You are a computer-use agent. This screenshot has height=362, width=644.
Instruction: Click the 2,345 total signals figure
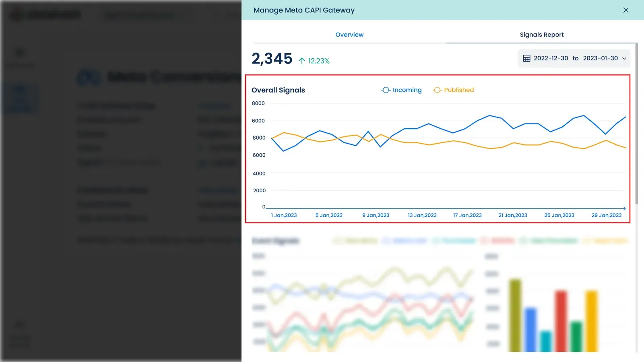(x=272, y=59)
